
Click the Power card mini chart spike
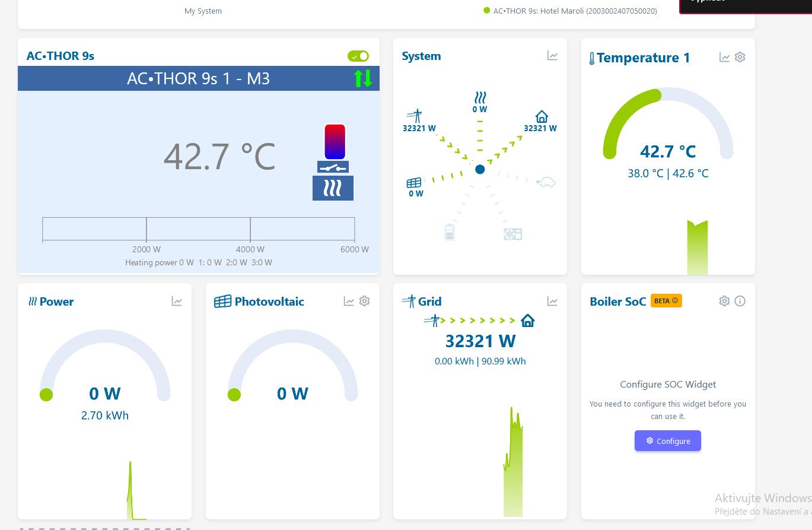click(130, 490)
